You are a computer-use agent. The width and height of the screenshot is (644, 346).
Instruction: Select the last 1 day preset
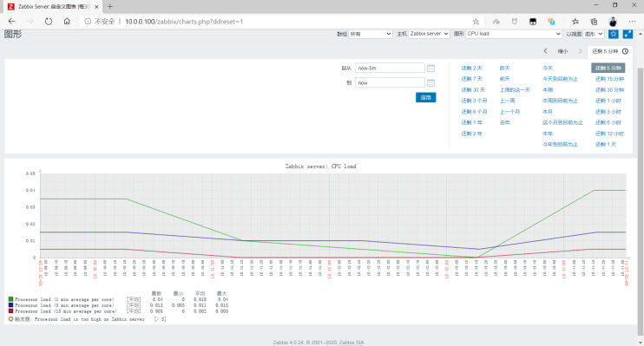click(x=606, y=144)
